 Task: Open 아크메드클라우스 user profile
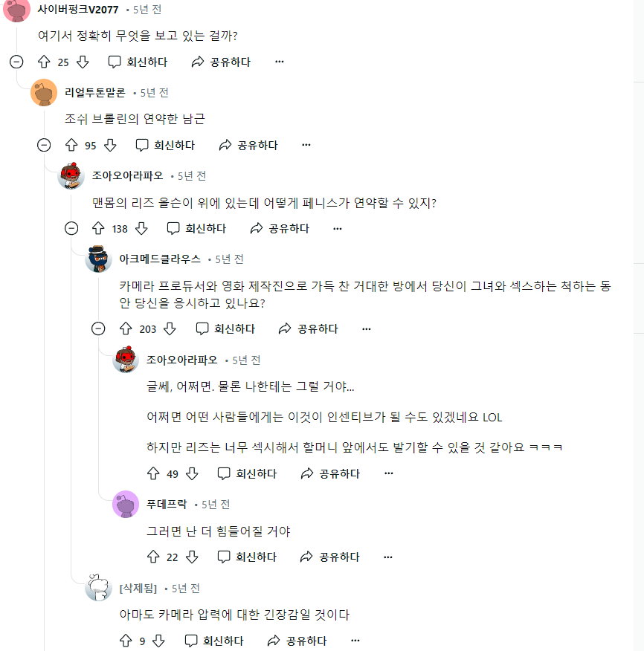tap(159, 259)
